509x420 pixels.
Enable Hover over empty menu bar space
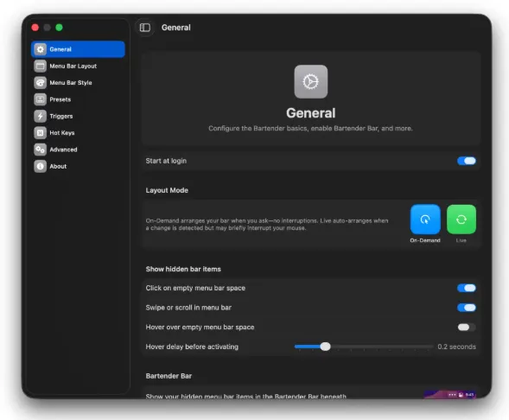[x=467, y=328]
